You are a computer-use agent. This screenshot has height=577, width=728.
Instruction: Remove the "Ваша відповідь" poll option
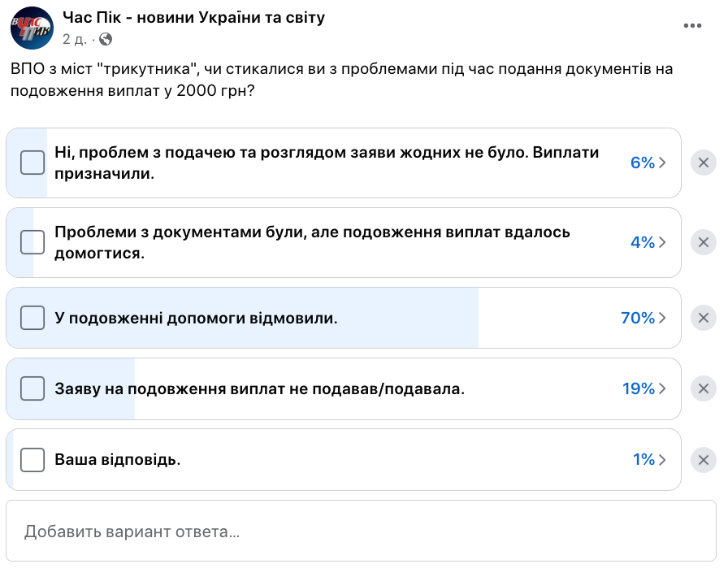[x=703, y=459]
